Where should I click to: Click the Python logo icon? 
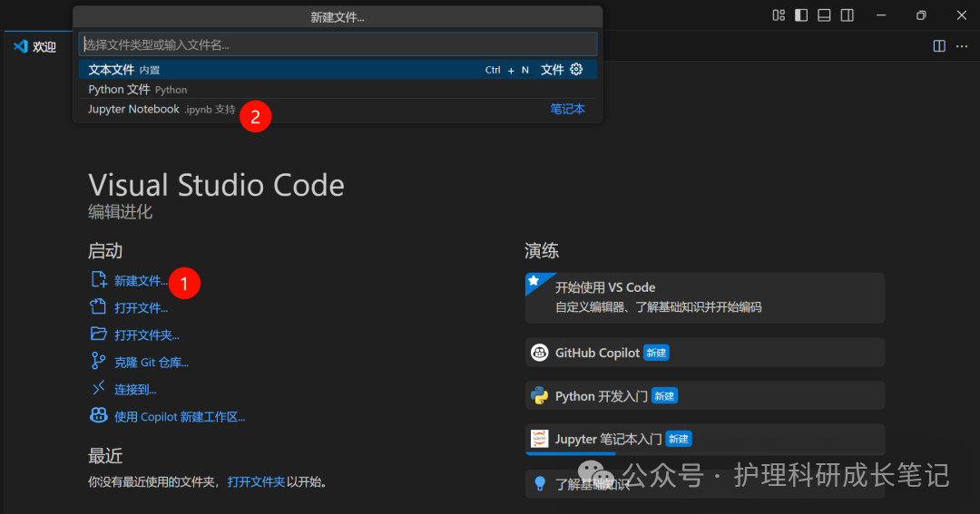pos(539,396)
